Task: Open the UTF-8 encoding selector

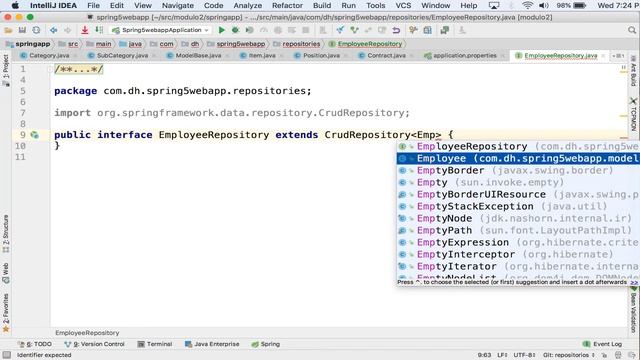Action: tap(524, 355)
